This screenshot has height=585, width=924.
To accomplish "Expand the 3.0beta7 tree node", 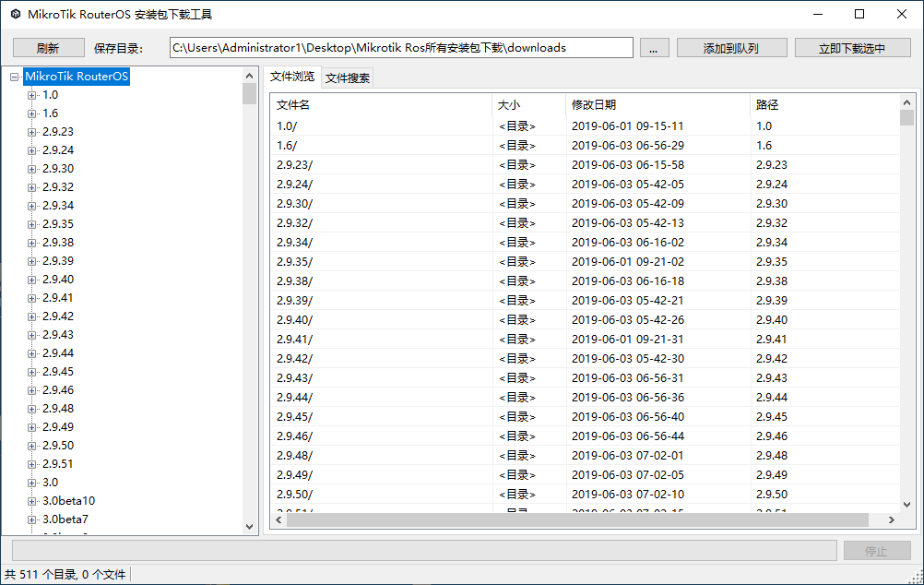I will (32, 519).
